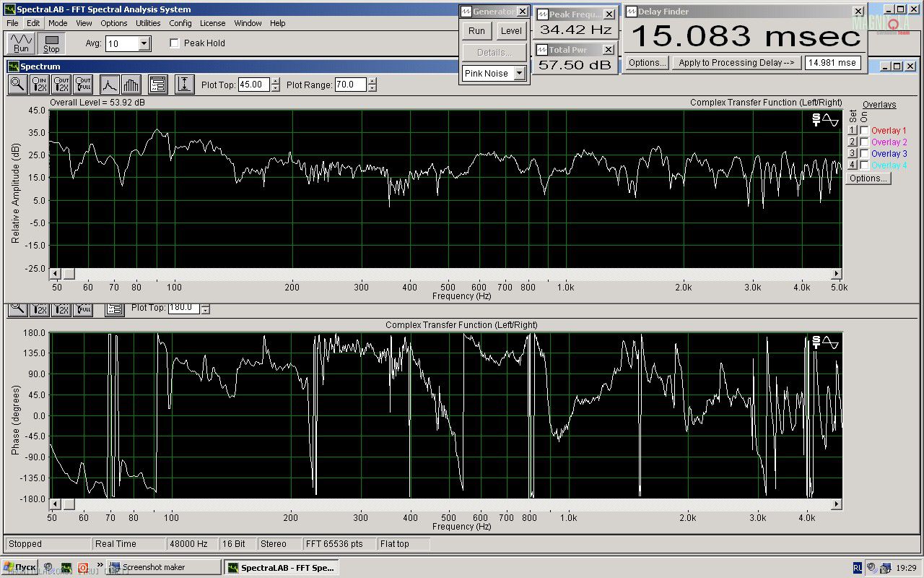Increase the Plot Range value with up arrow
This screenshot has height=578, width=924.
[x=372, y=81]
